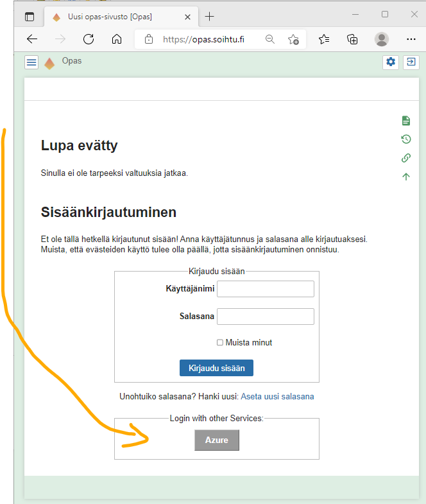Log in with the Azure button
426x504 pixels.
(x=217, y=440)
